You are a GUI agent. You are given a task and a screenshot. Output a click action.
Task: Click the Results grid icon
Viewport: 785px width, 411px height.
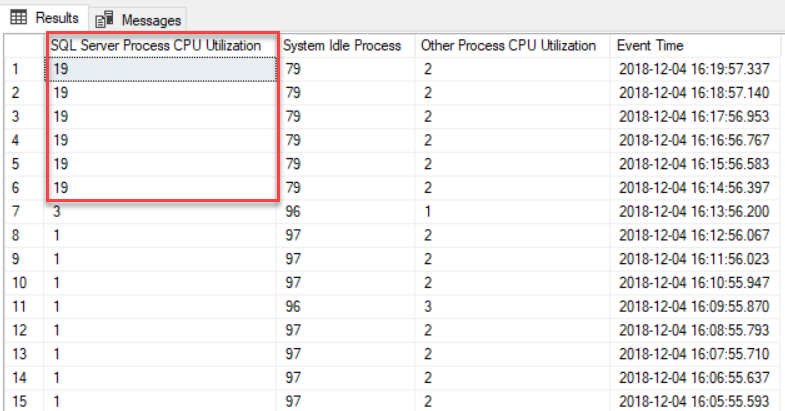click(x=18, y=19)
